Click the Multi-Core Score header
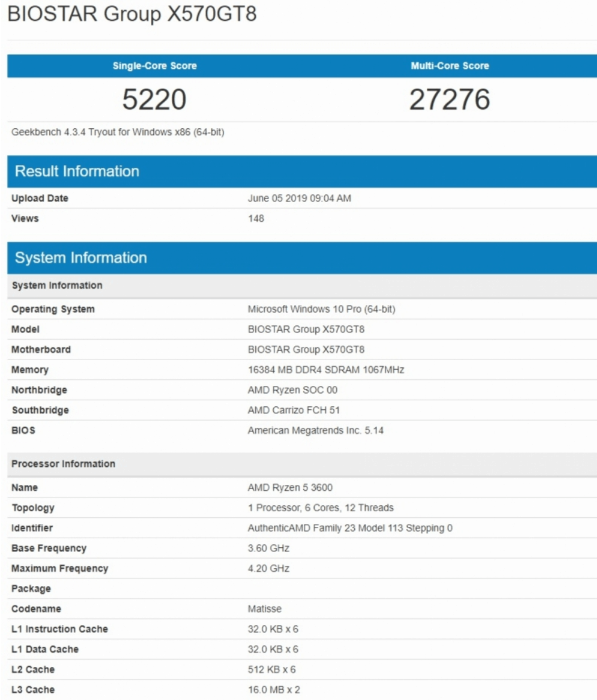597x700 pixels. [x=450, y=66]
